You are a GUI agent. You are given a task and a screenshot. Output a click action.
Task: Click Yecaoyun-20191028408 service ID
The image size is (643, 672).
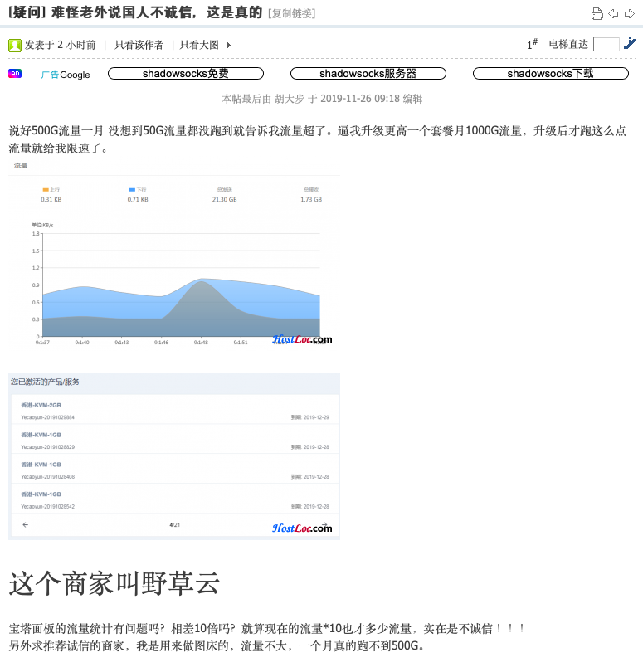[x=47, y=476]
